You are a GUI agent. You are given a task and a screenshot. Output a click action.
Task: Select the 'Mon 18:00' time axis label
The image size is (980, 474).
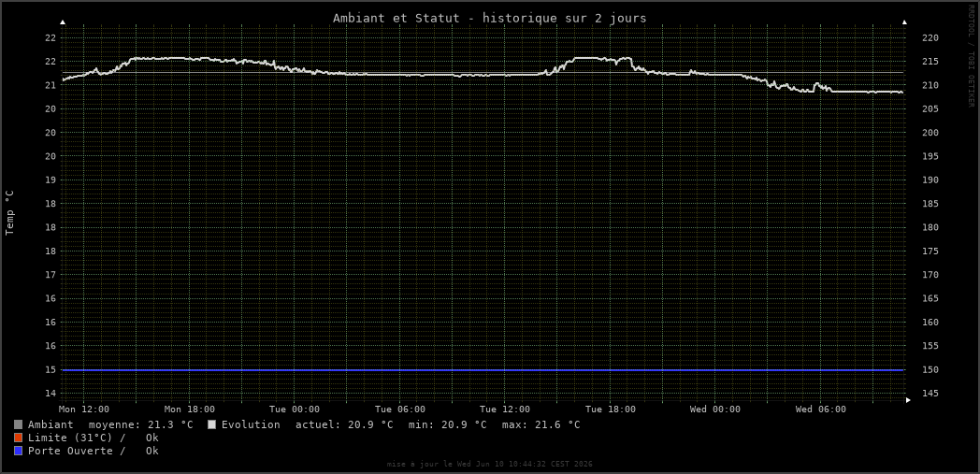click(x=190, y=409)
